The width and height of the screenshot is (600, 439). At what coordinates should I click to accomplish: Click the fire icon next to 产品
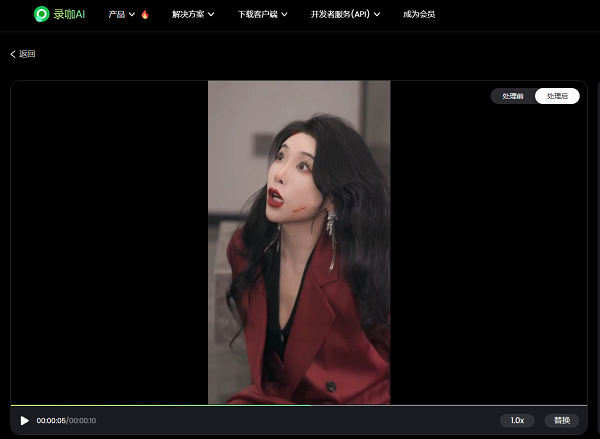coord(145,15)
